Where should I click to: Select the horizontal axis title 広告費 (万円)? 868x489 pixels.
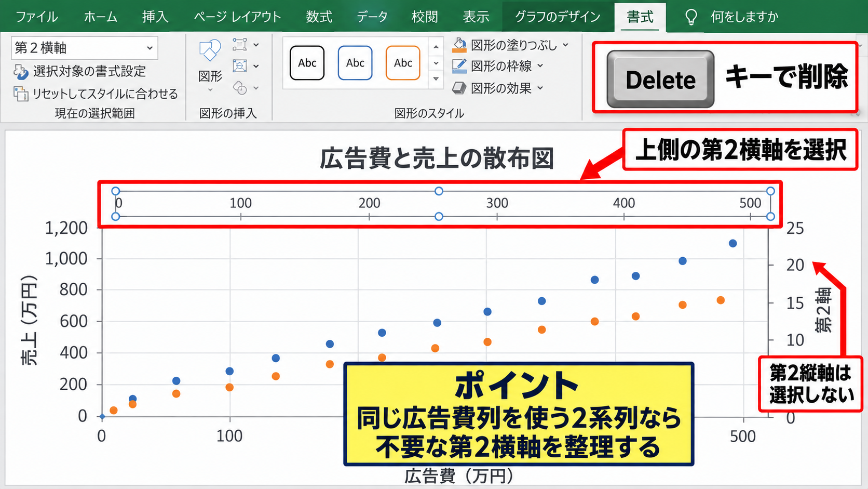tap(459, 475)
